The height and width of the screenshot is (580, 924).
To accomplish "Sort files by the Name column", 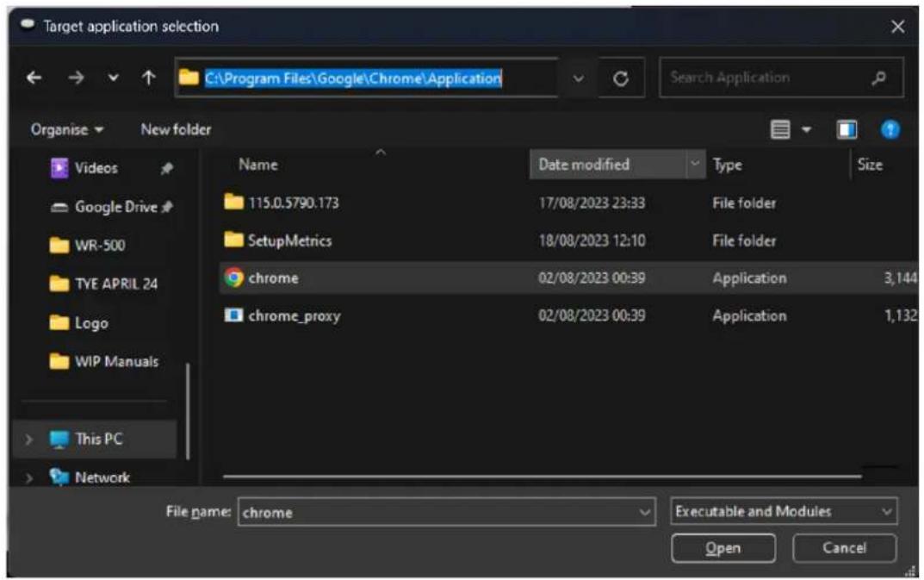I will (x=258, y=165).
